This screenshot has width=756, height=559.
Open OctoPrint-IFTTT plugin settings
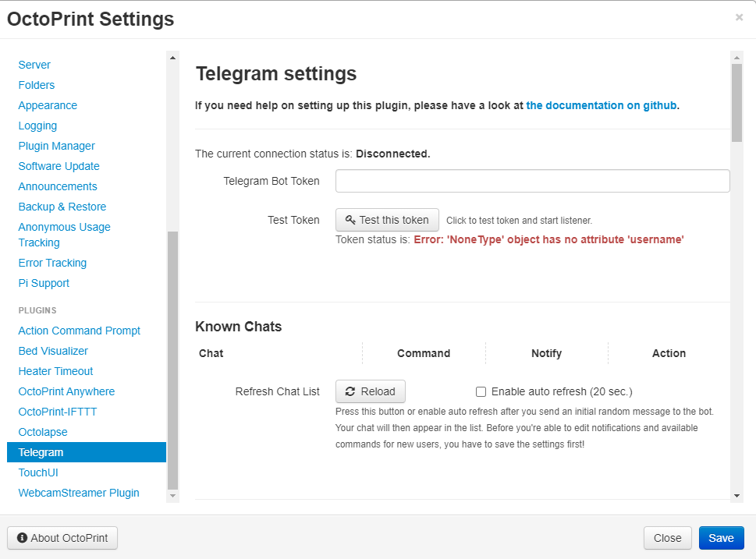coord(58,412)
